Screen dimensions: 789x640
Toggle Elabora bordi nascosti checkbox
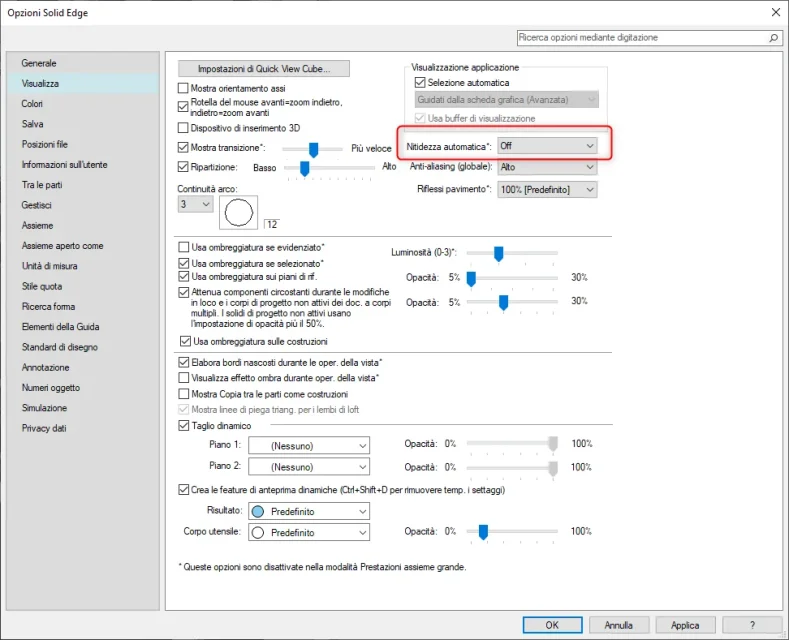coord(184,362)
